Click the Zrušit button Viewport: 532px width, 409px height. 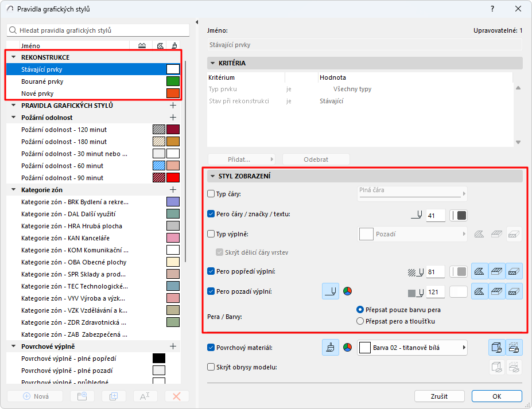point(440,396)
